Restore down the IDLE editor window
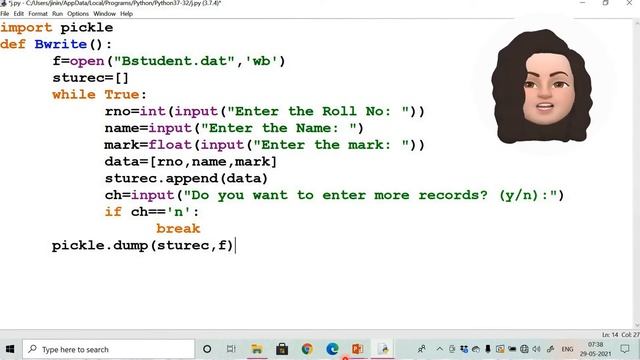 pos(606,3)
